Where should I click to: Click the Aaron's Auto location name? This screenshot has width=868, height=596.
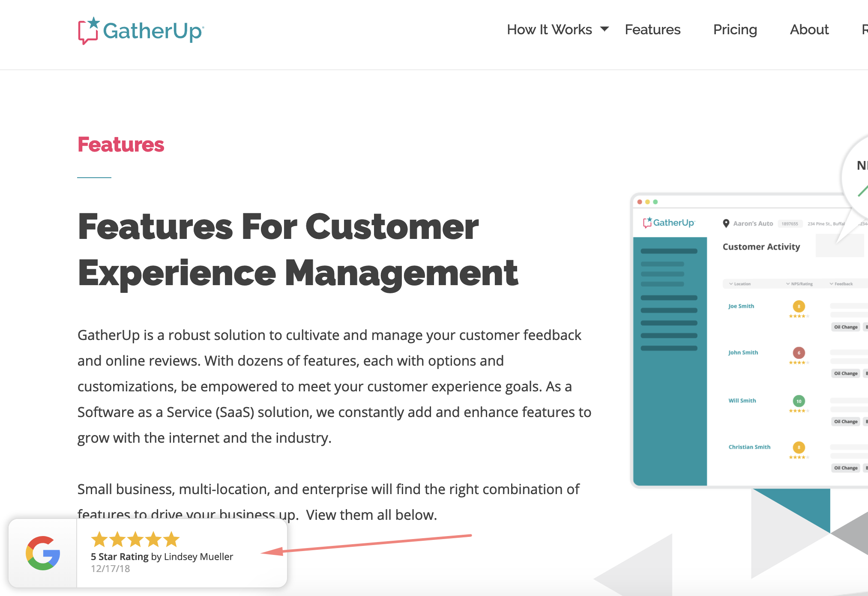tap(753, 223)
